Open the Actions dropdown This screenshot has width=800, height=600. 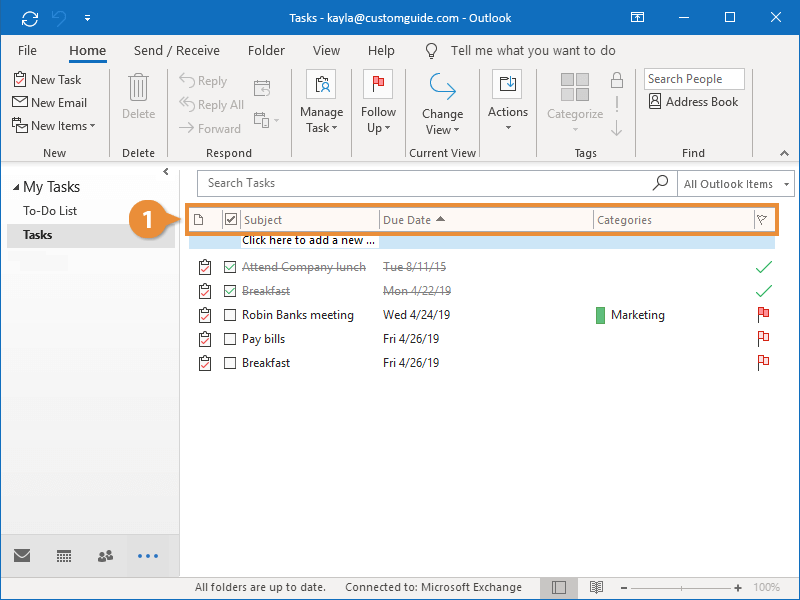point(508,101)
